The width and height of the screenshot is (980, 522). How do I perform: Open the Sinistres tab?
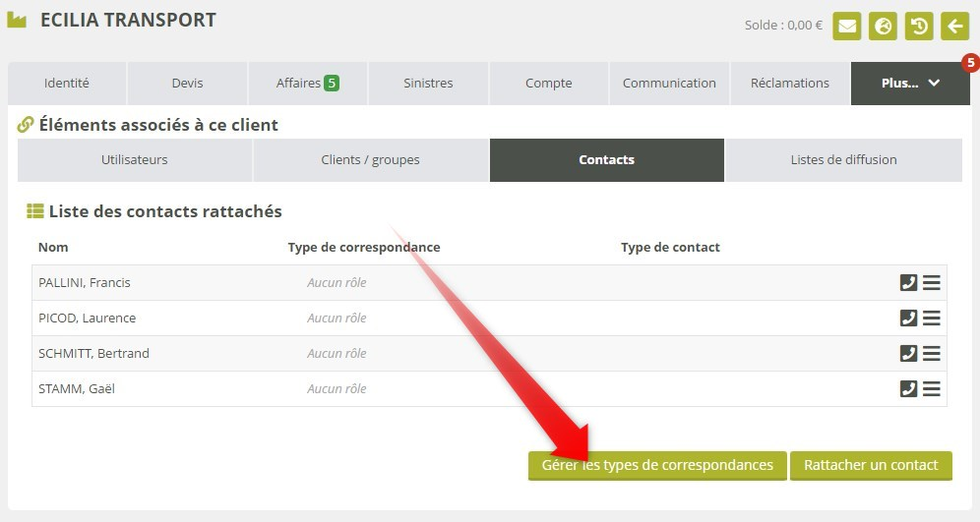point(428,84)
